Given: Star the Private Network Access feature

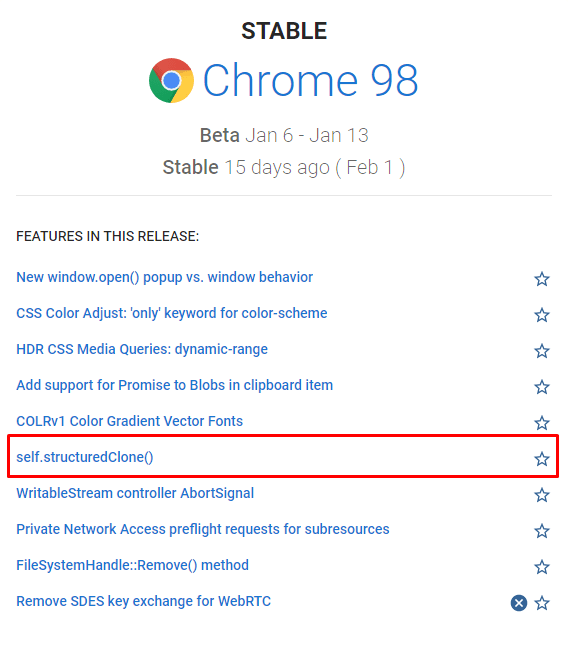Looking at the screenshot, I should 542,531.
